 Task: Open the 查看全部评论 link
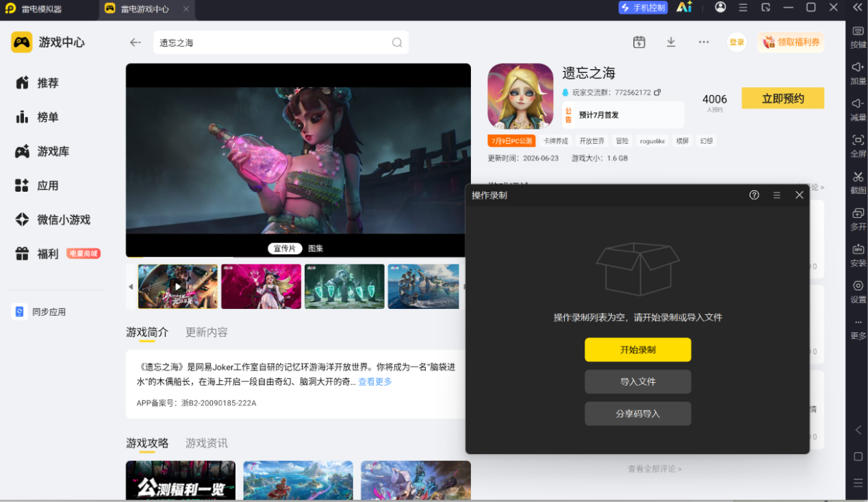pyautogui.click(x=654, y=469)
